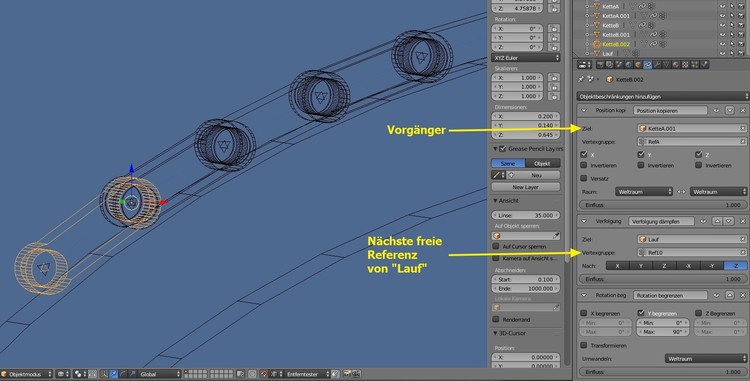
Task: Toggle visibility eye of Rotation begrenzen constraint
Action: 716,295
